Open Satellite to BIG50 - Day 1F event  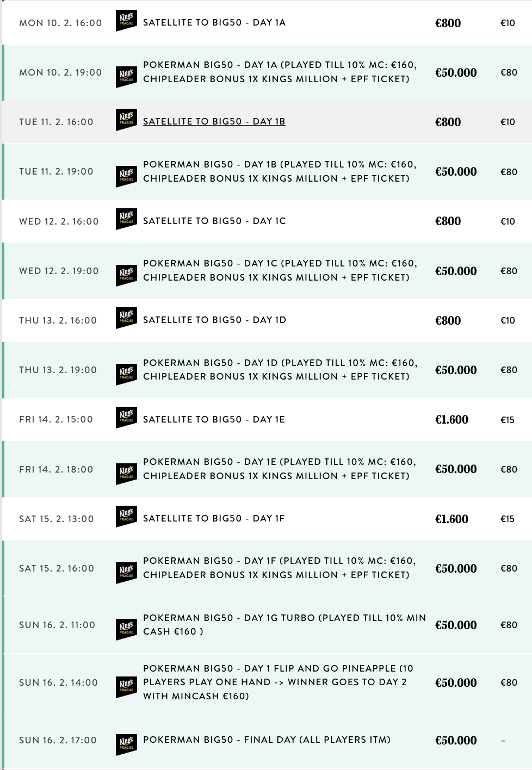pos(214,518)
